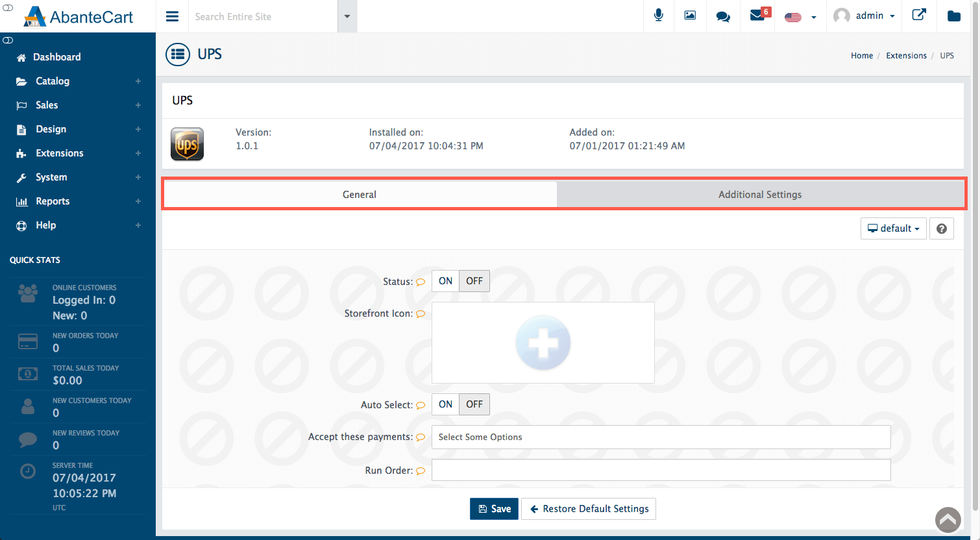Open the default store dropdown
980x540 pixels.
pyautogui.click(x=894, y=228)
